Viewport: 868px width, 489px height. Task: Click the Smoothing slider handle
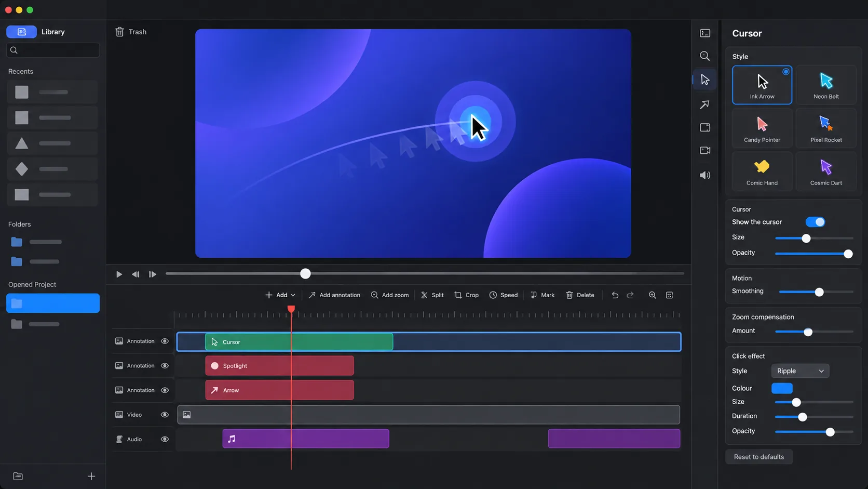pyautogui.click(x=819, y=292)
